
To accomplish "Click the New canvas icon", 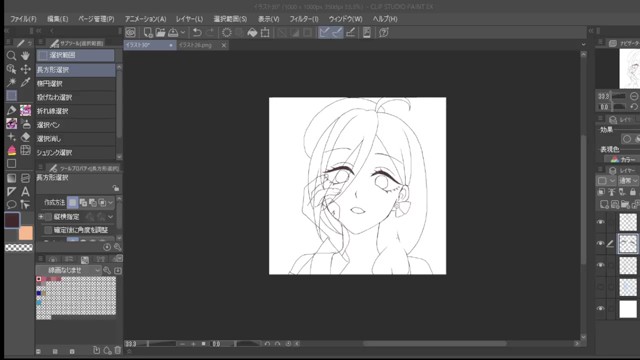I will tap(148, 33).
